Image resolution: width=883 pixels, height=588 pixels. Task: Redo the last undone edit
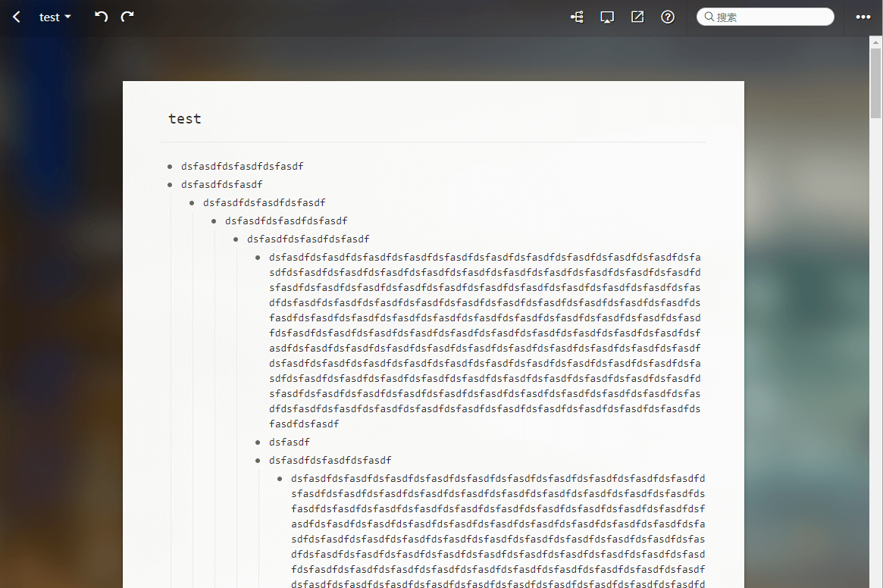tap(127, 17)
